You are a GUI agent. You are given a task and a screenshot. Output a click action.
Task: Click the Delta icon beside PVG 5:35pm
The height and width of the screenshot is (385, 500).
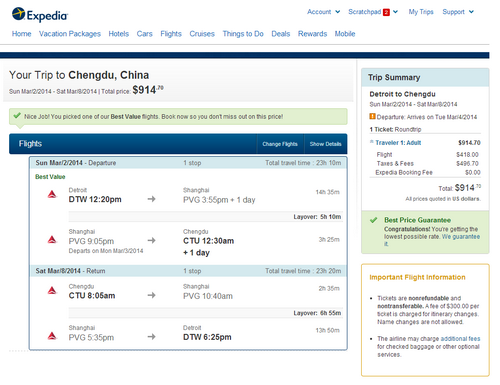tap(52, 336)
